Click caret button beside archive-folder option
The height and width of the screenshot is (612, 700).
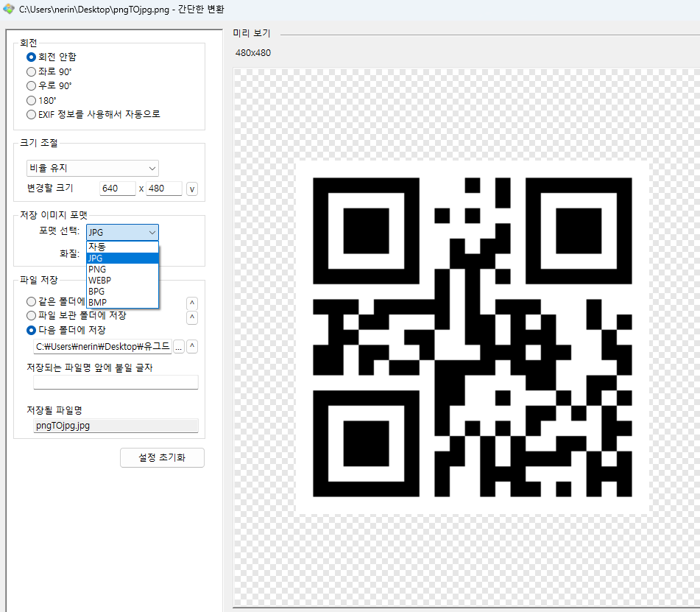click(192, 317)
